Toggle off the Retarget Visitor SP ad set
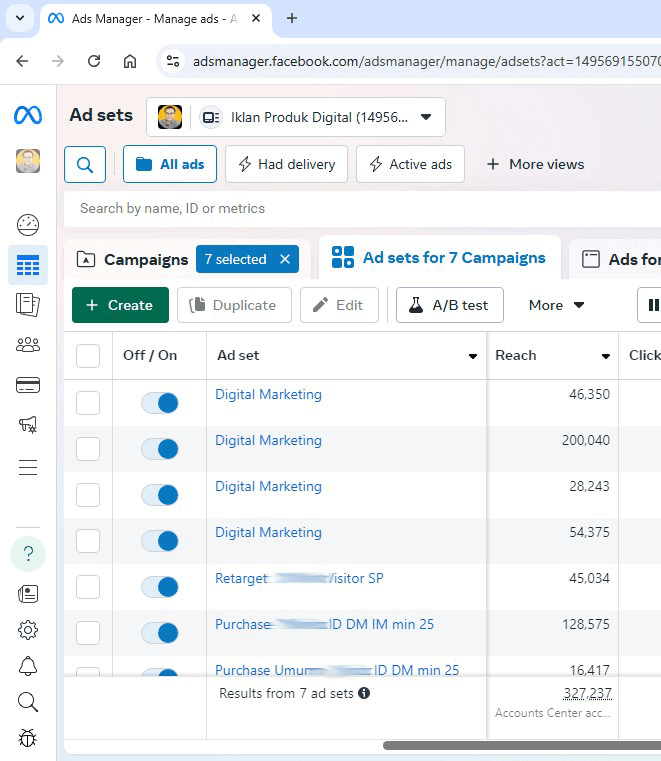661x761 pixels. point(160,587)
